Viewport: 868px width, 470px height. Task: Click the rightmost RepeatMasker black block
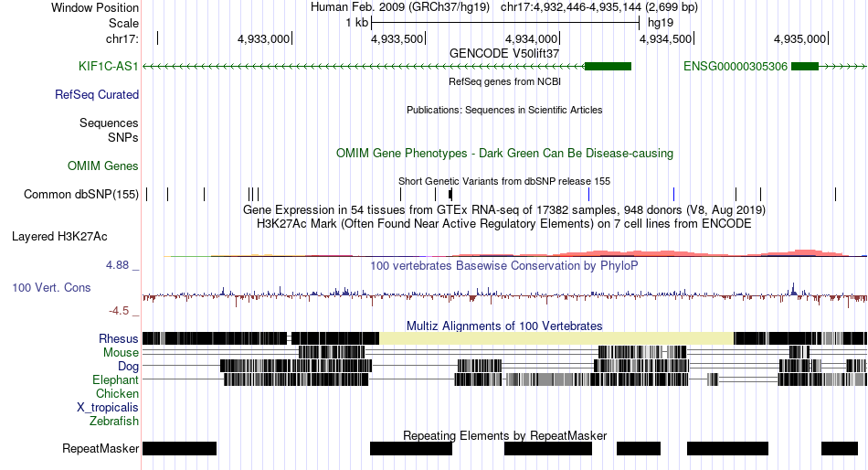point(839,448)
